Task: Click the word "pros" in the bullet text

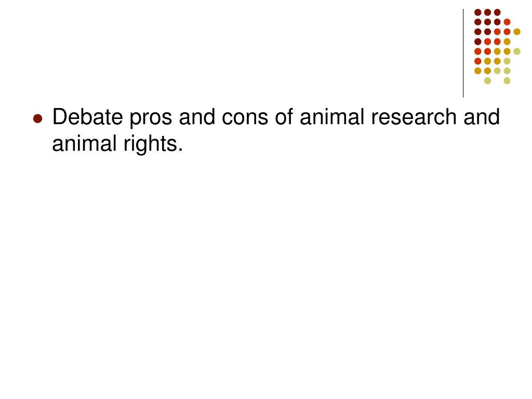Action: tap(151, 119)
